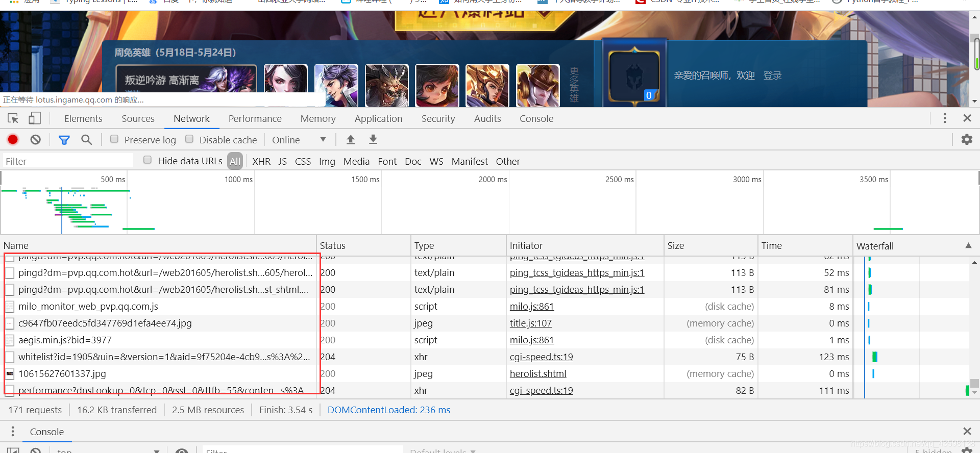Open initiator link title.js:107
Viewport: 980px width, 453px height.
click(x=530, y=323)
